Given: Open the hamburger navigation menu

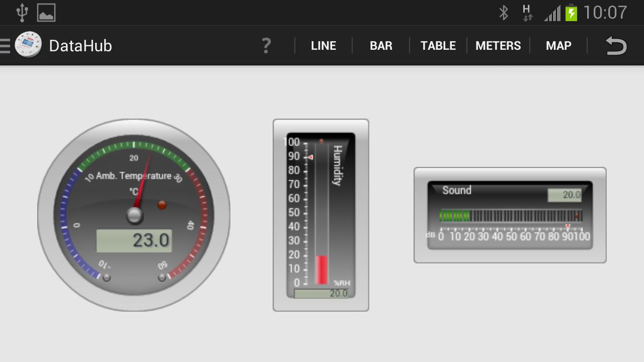Looking at the screenshot, I should pos(5,46).
